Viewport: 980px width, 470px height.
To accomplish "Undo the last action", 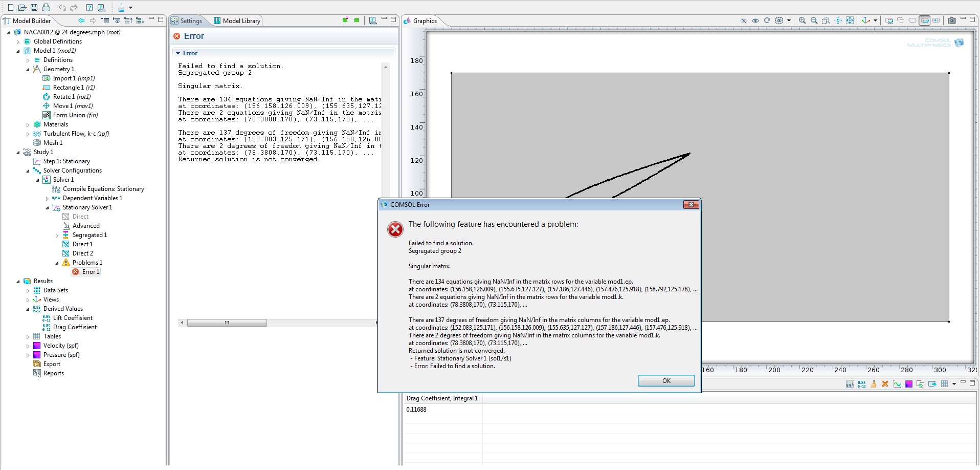I will (x=62, y=7).
